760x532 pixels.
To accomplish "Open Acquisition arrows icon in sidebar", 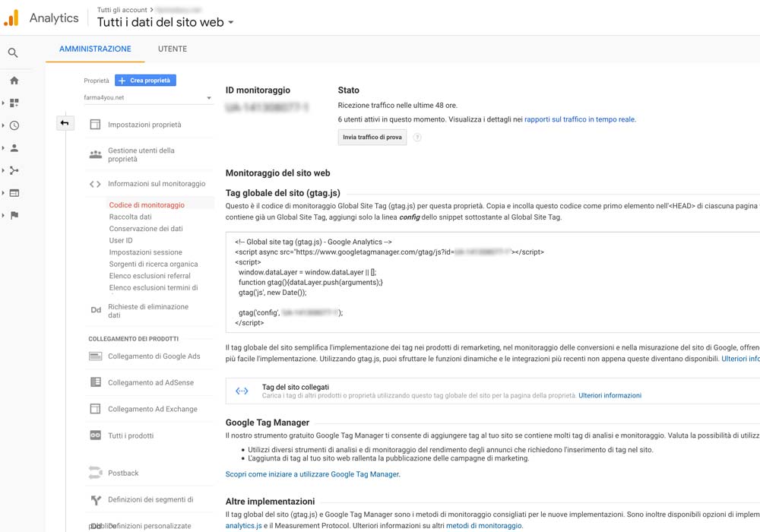I will [14, 170].
